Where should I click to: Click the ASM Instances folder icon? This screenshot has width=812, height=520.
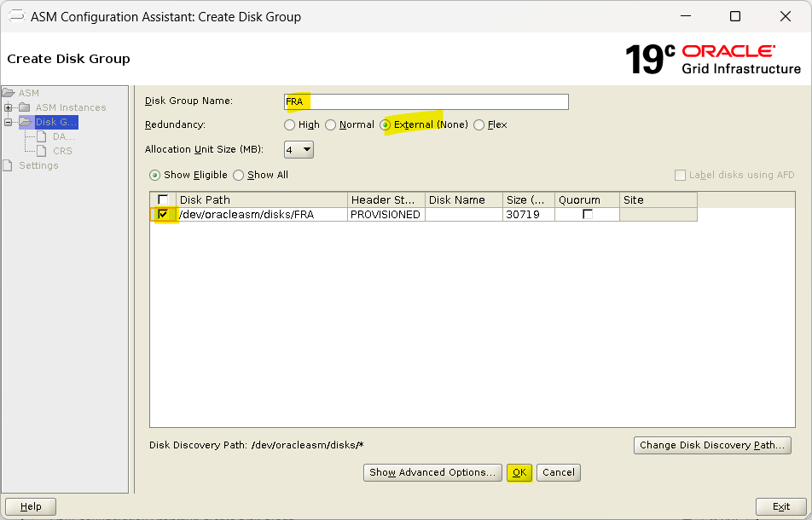25,107
